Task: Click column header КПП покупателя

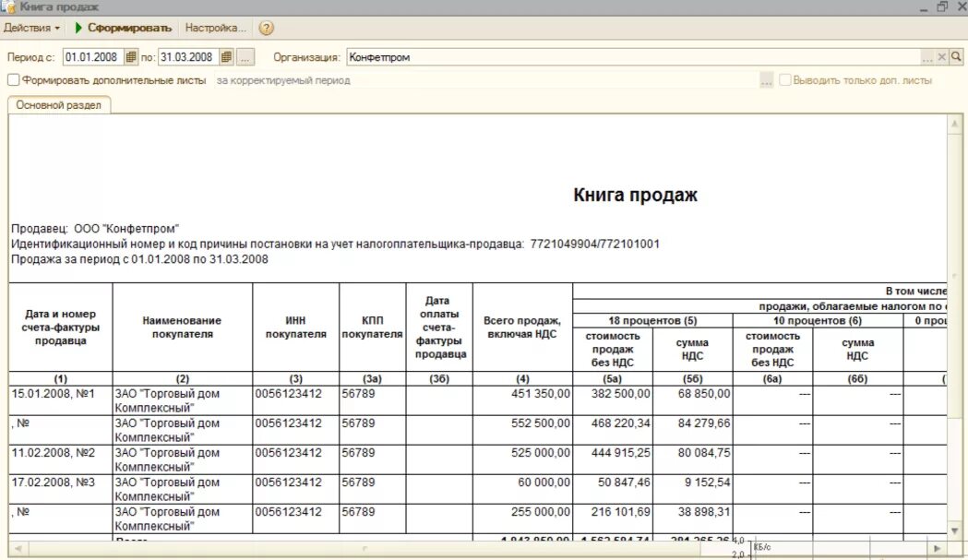Action: [372, 328]
